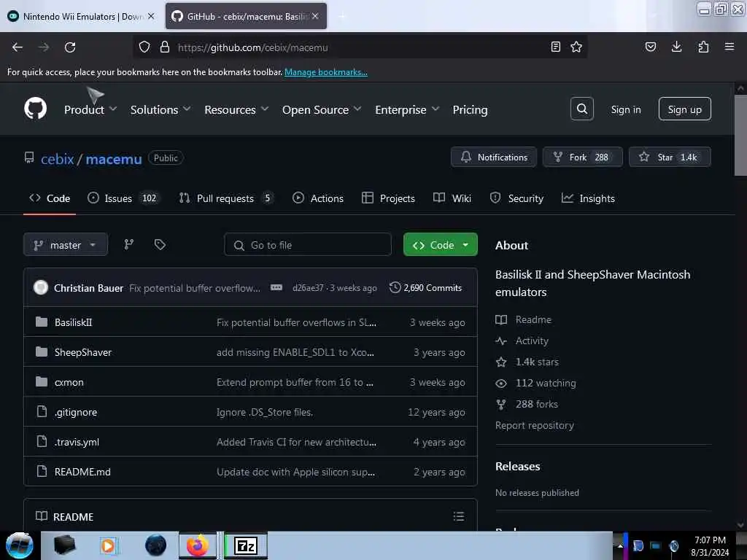Open the Wiki tab
747x560 pixels.
point(452,198)
